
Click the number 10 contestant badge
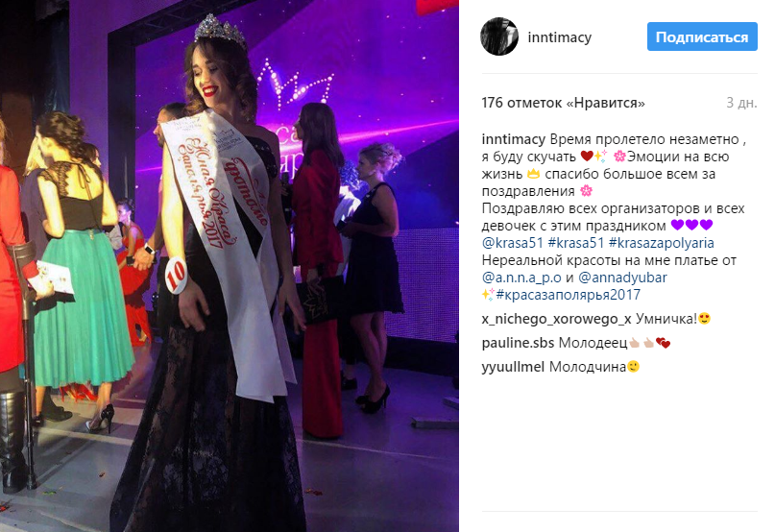coord(176,276)
